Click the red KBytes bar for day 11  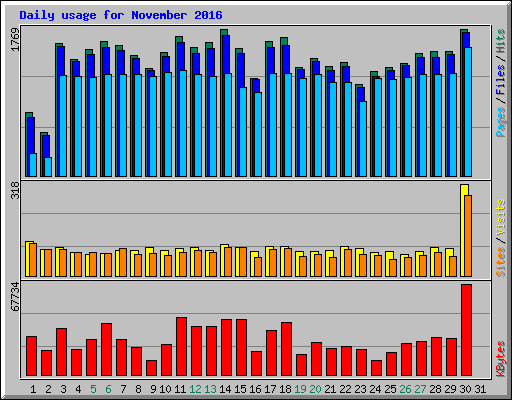(x=181, y=347)
